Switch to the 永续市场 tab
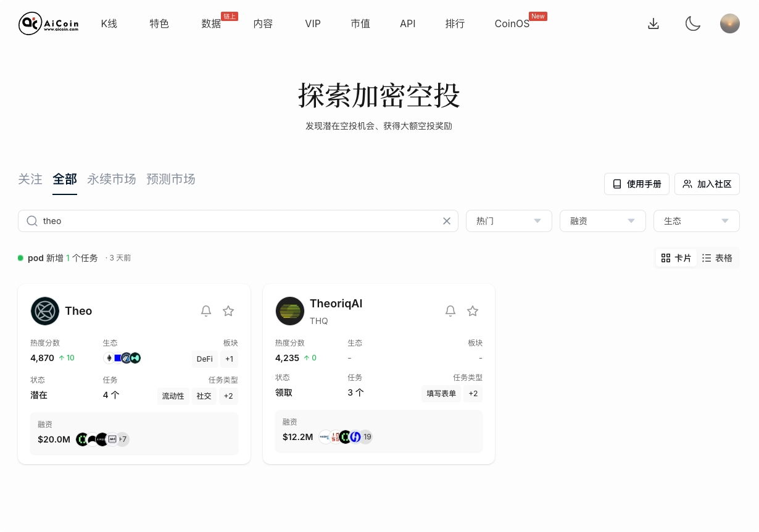The height and width of the screenshot is (532, 759). [111, 179]
